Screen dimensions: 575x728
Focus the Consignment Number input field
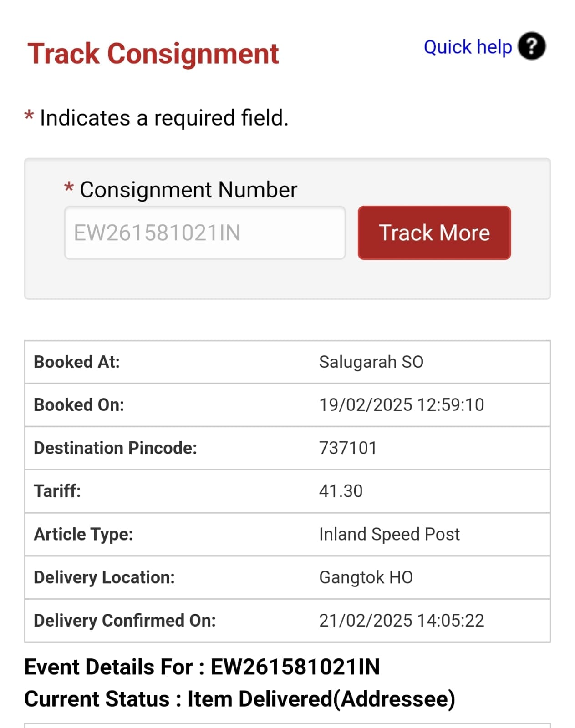[204, 233]
